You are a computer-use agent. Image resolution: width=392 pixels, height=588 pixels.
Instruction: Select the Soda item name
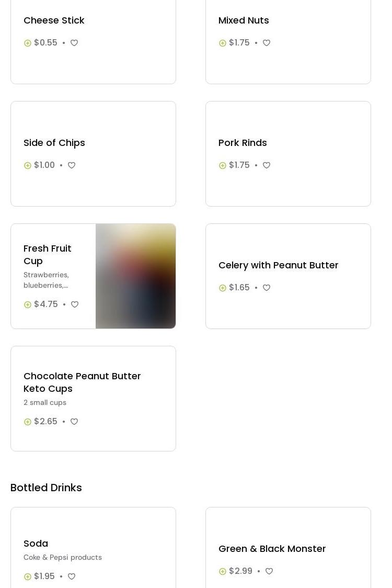point(36,544)
